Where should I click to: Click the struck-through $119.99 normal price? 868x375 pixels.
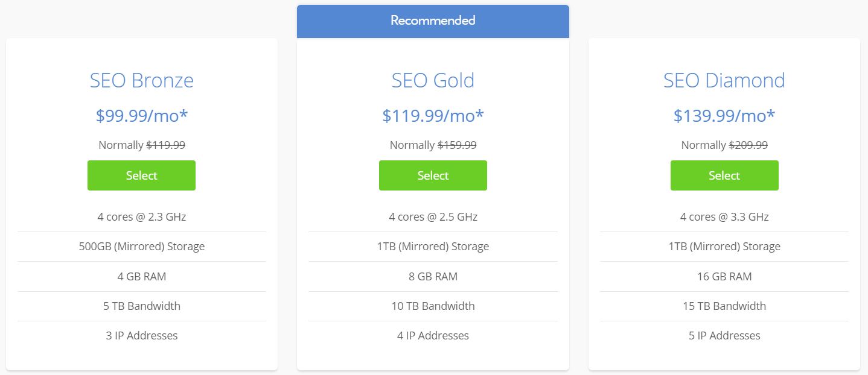coord(166,145)
